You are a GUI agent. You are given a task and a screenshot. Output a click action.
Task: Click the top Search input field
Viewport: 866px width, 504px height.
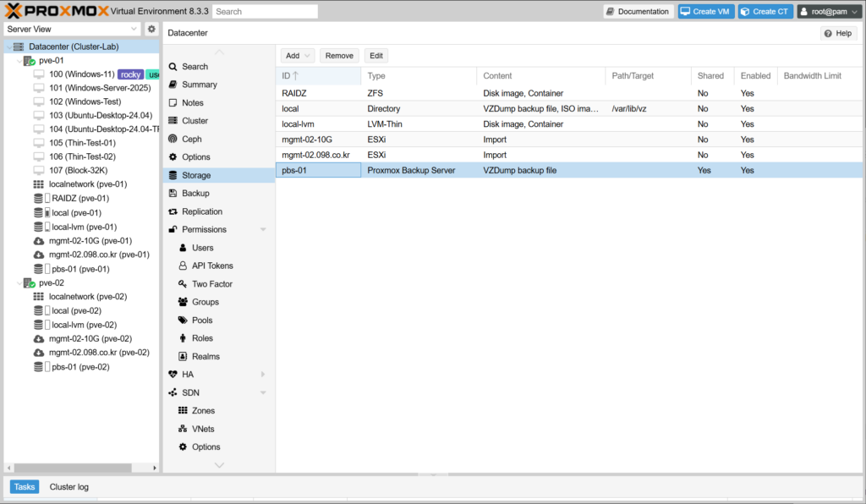tap(265, 12)
